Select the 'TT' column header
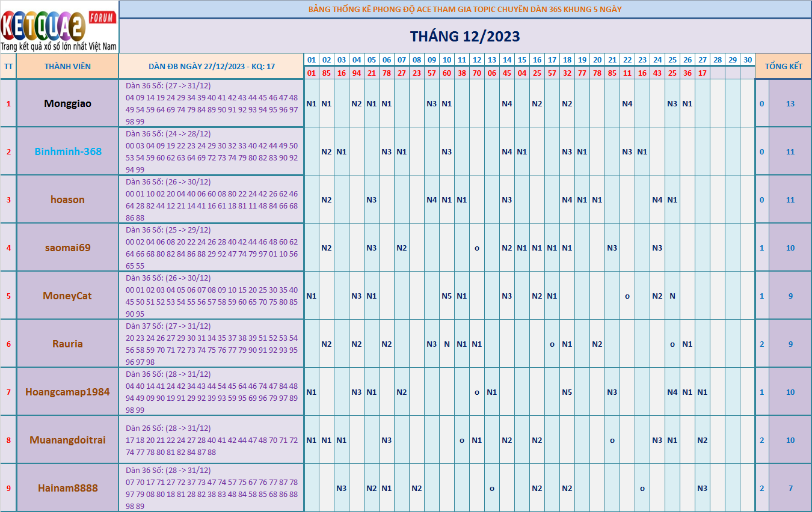812x512 pixels. [8, 66]
